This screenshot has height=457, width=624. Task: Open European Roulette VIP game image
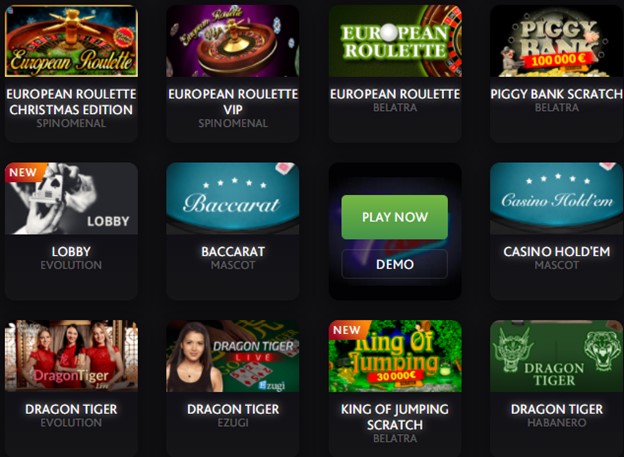coord(233,41)
